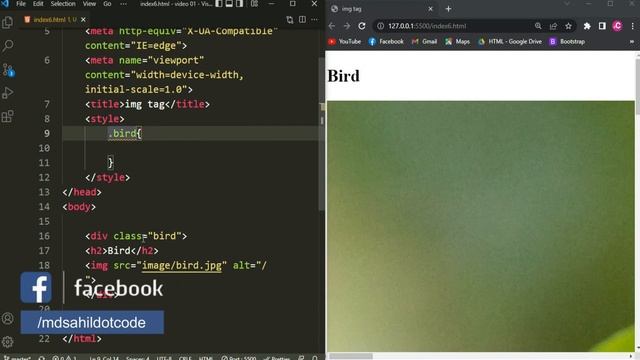Toggle the secondary side bar layout icon
The width and height of the screenshot is (640, 360).
[x=240, y=4]
